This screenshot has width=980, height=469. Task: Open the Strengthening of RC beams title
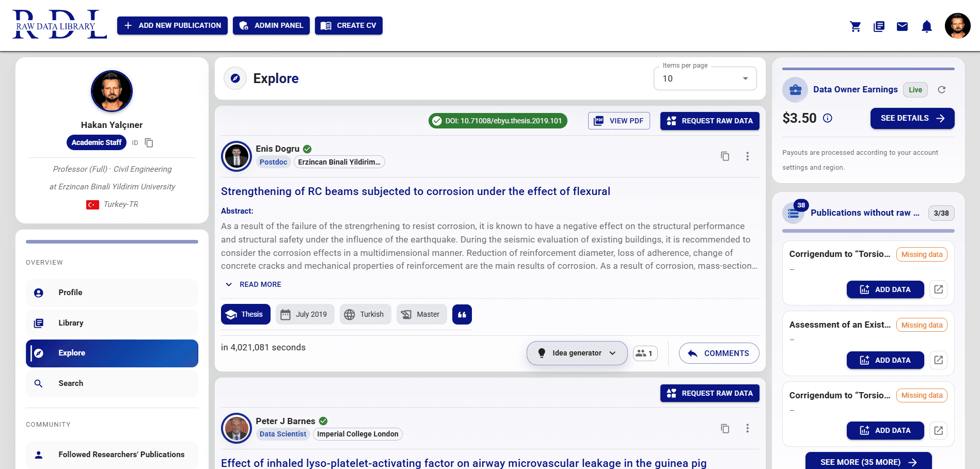[416, 191]
